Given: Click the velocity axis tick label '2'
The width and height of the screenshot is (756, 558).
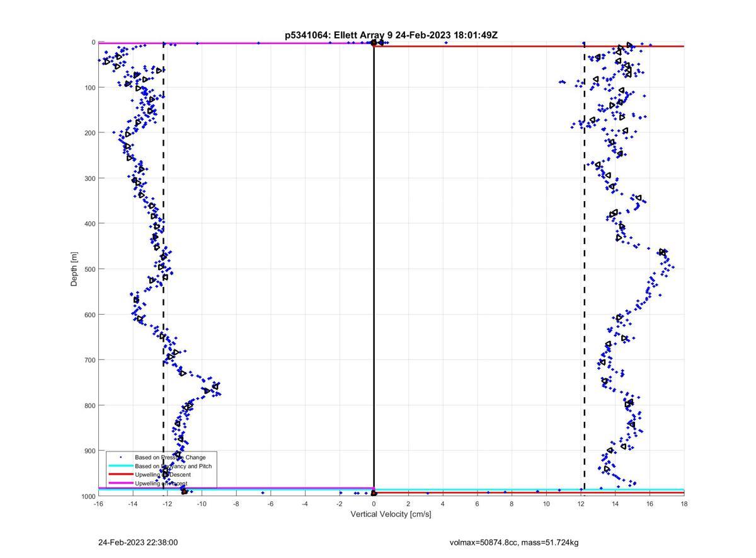Looking at the screenshot, I should coord(408,504).
